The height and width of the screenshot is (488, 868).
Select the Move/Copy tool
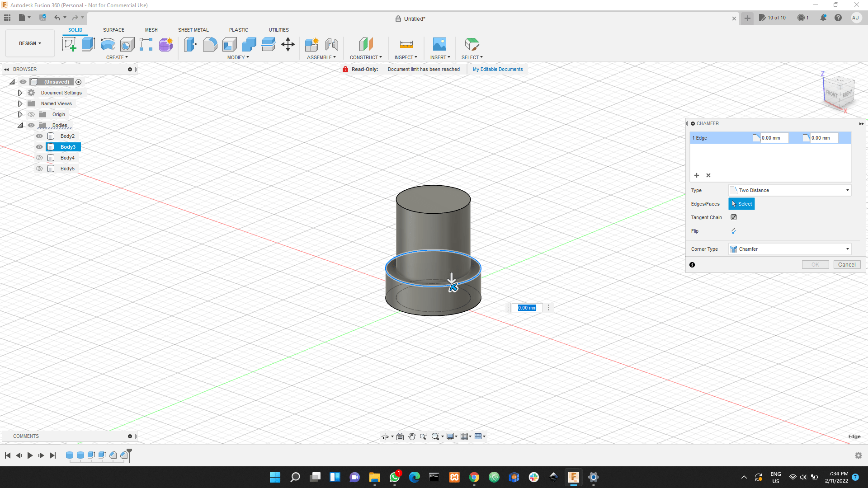pyautogui.click(x=288, y=44)
